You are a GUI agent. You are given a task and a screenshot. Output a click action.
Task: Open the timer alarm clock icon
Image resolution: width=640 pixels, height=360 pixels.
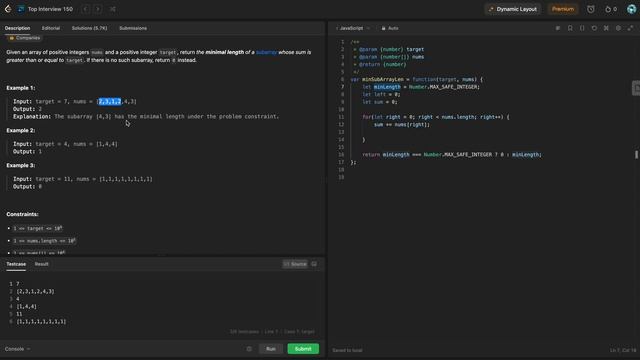[591, 9]
